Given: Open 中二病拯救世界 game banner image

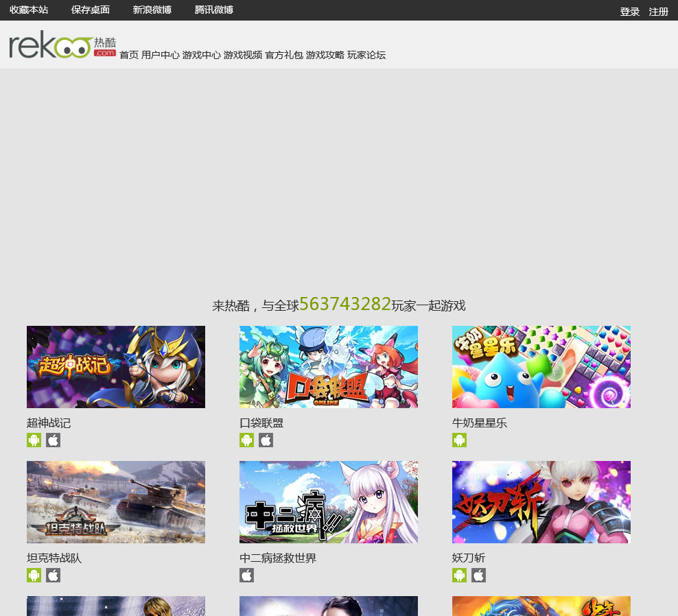Looking at the screenshot, I should 329,502.
